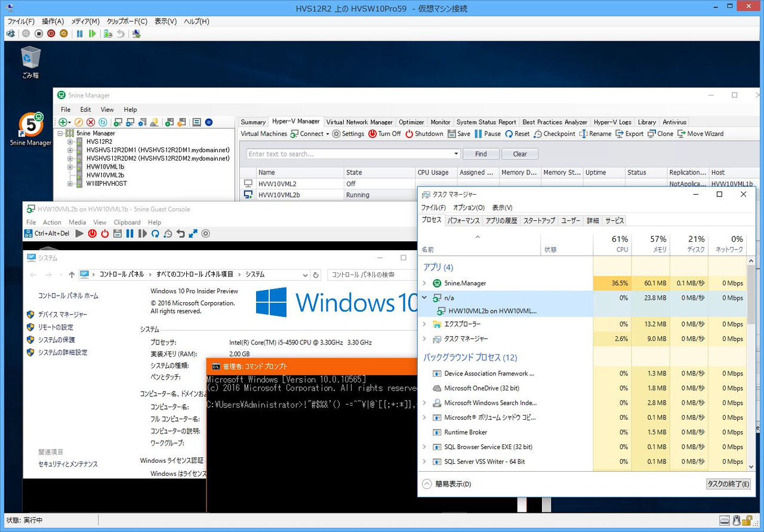The height and width of the screenshot is (532, 764).
Task: Click the Enhanced Session icon in VM connection toolbar
Action: pos(137,34)
